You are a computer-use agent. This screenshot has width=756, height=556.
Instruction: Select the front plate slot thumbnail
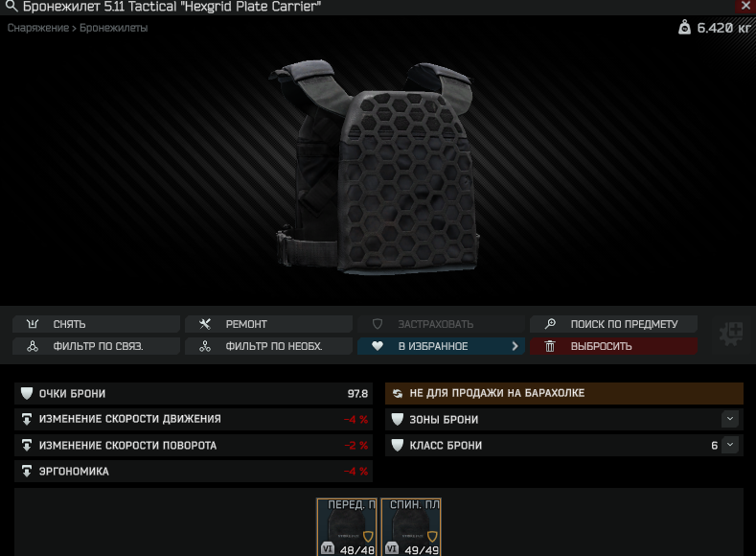click(x=347, y=527)
